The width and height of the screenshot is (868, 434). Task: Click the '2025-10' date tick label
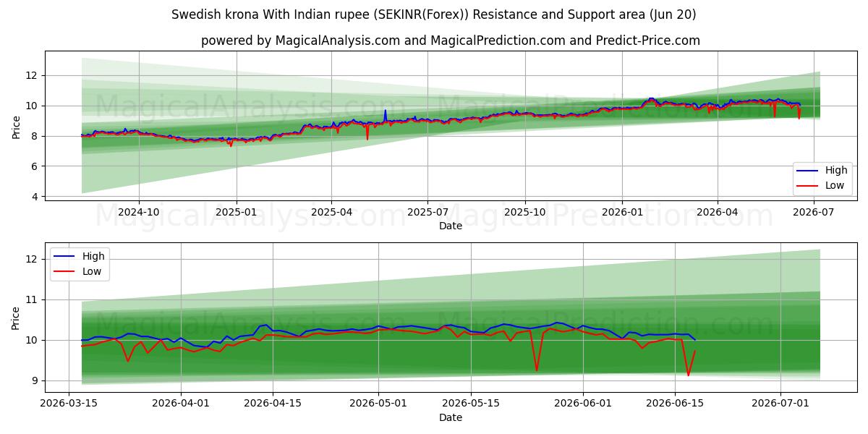(525, 213)
